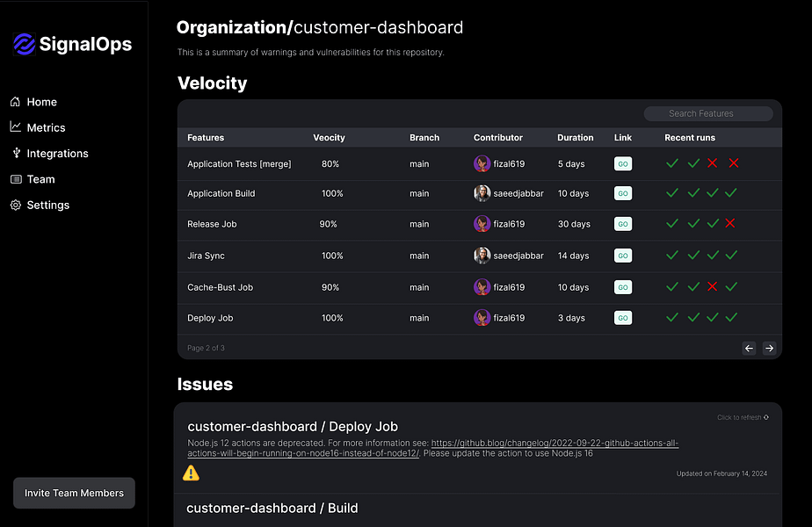Click fizal619 avatar in Release Job row

coord(482,224)
